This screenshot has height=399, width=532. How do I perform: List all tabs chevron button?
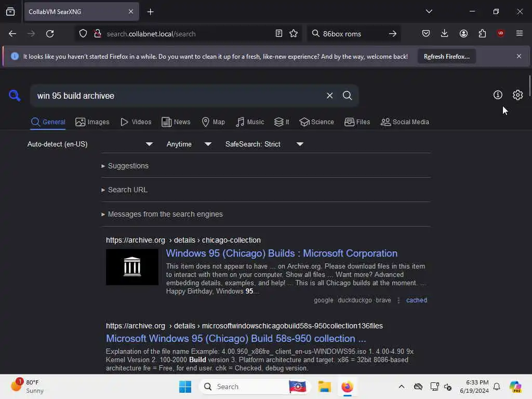point(429,11)
